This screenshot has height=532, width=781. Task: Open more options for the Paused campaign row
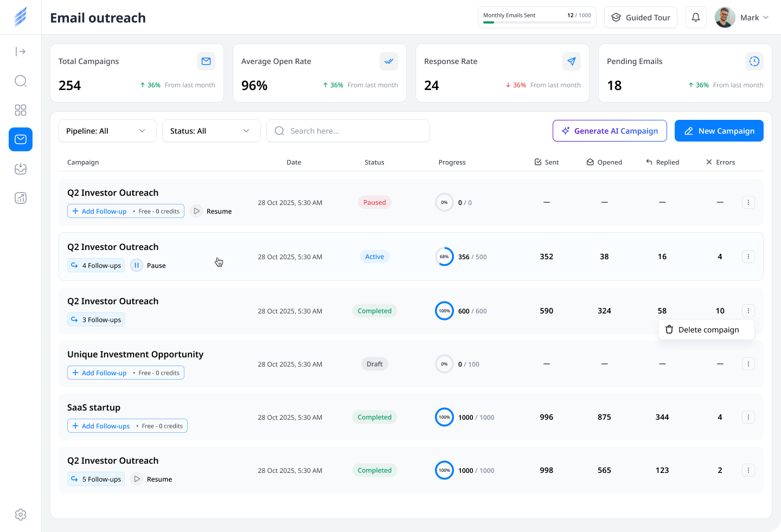coord(748,202)
